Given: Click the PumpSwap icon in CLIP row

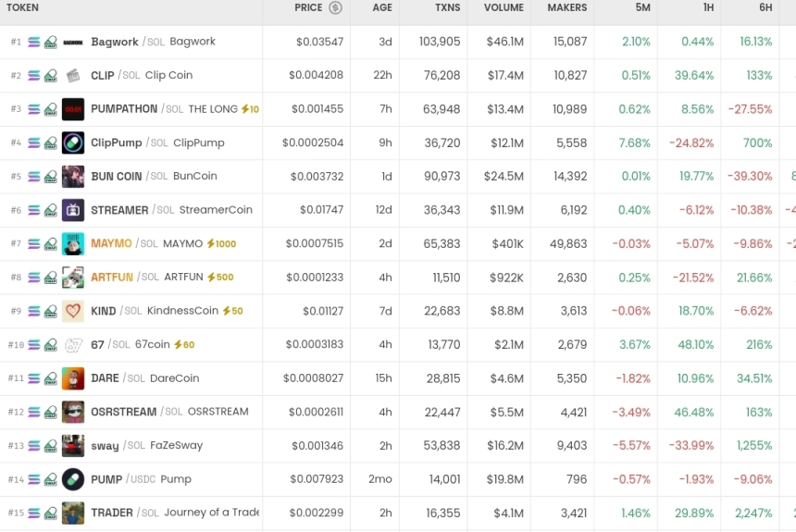Looking at the screenshot, I should click(51, 76).
